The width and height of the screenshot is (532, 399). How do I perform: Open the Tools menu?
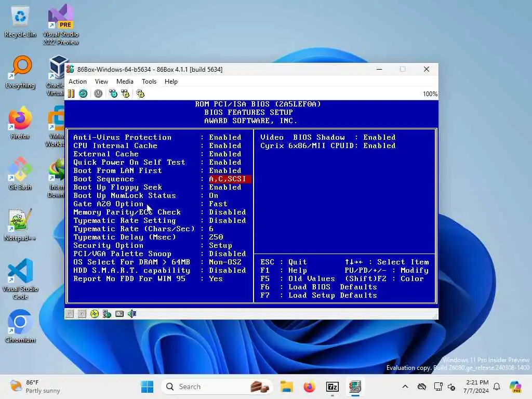[149, 82]
